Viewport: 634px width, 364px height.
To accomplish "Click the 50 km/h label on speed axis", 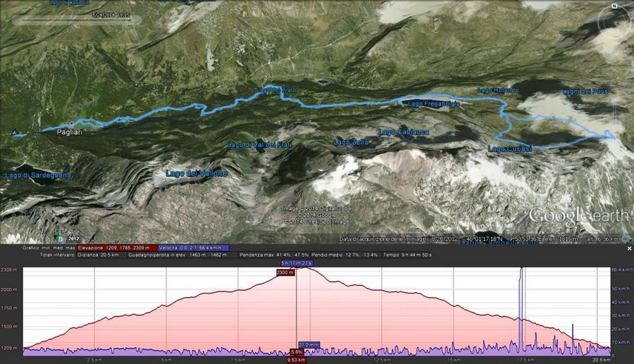I will pos(621,289).
